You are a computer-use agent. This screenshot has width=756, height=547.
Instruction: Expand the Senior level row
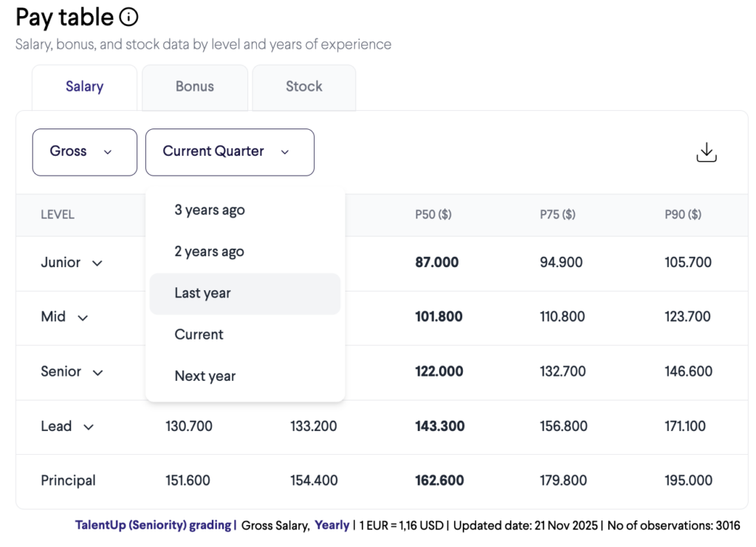(x=97, y=372)
